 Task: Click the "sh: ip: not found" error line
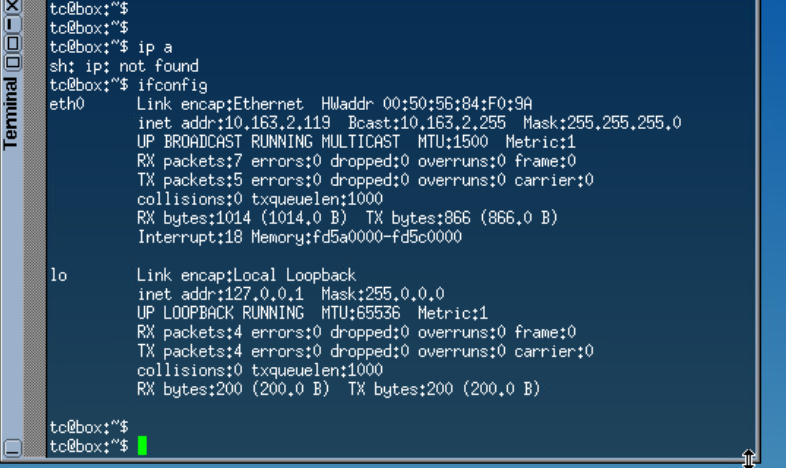click(124, 66)
